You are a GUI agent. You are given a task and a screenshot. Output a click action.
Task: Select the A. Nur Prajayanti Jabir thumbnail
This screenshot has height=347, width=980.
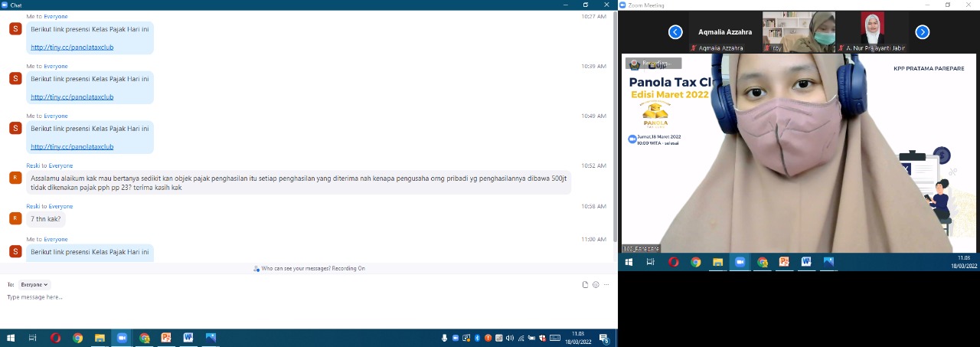(x=873, y=32)
